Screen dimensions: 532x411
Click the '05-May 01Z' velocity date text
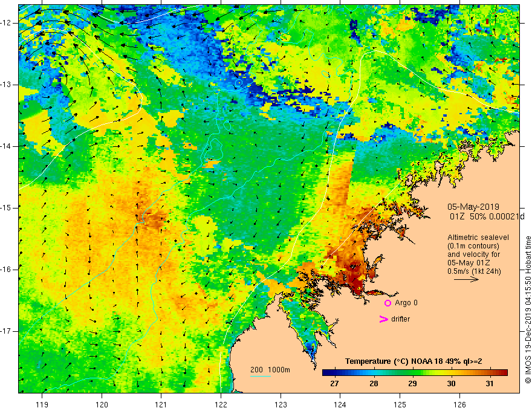point(469,263)
